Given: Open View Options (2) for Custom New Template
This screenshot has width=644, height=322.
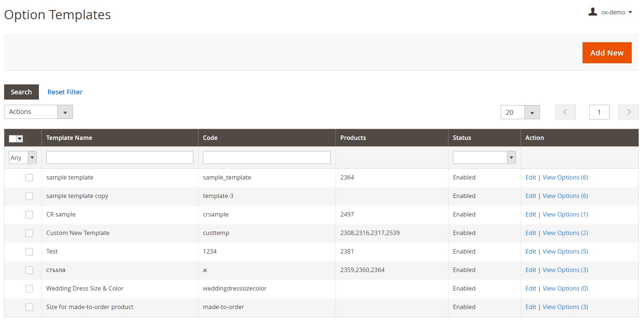Looking at the screenshot, I should point(565,233).
